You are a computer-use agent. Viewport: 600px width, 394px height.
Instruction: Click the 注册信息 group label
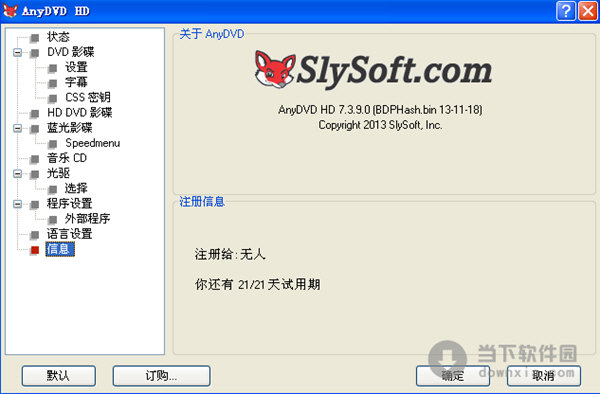[202, 201]
